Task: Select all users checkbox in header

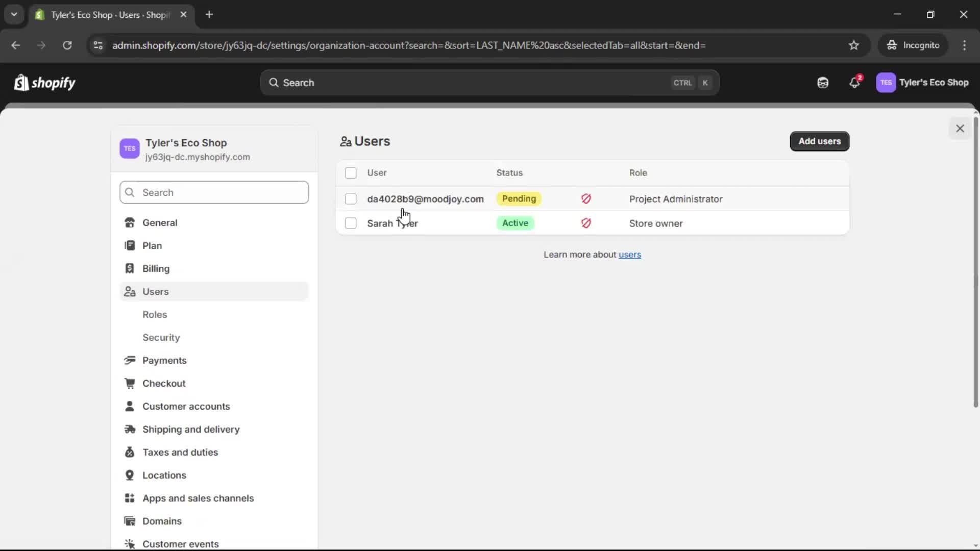Action: (x=351, y=173)
